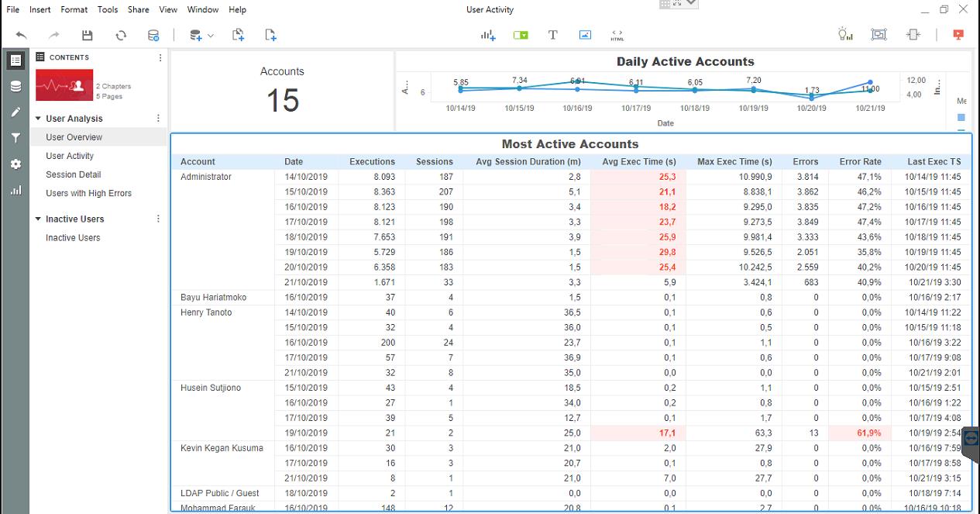The width and height of the screenshot is (980, 514).
Task: Open the Format menu
Action: click(74, 9)
